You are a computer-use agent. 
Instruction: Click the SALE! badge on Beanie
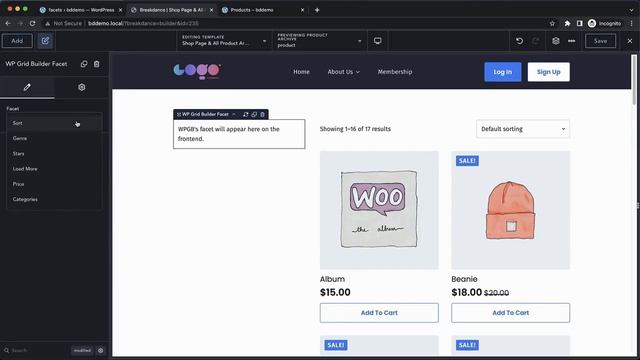(x=467, y=161)
